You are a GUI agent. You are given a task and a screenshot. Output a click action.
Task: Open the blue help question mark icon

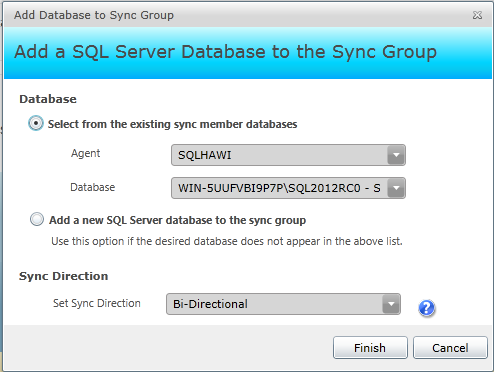click(427, 308)
